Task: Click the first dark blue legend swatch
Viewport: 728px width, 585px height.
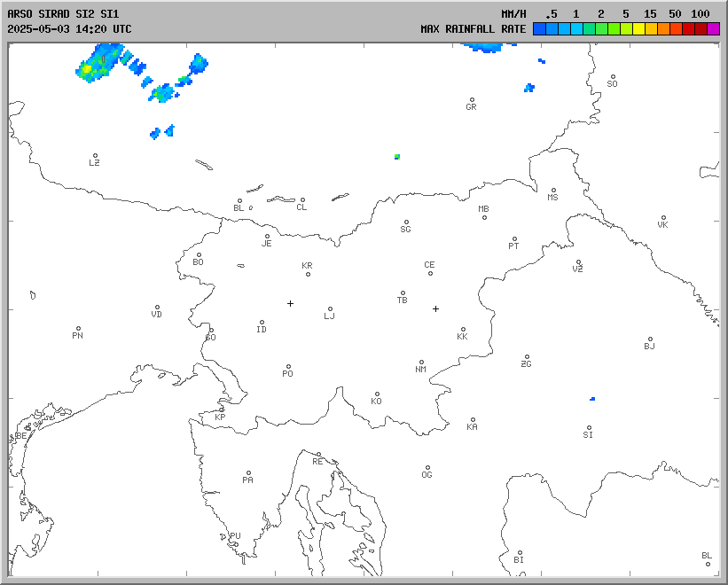Action: (539, 29)
